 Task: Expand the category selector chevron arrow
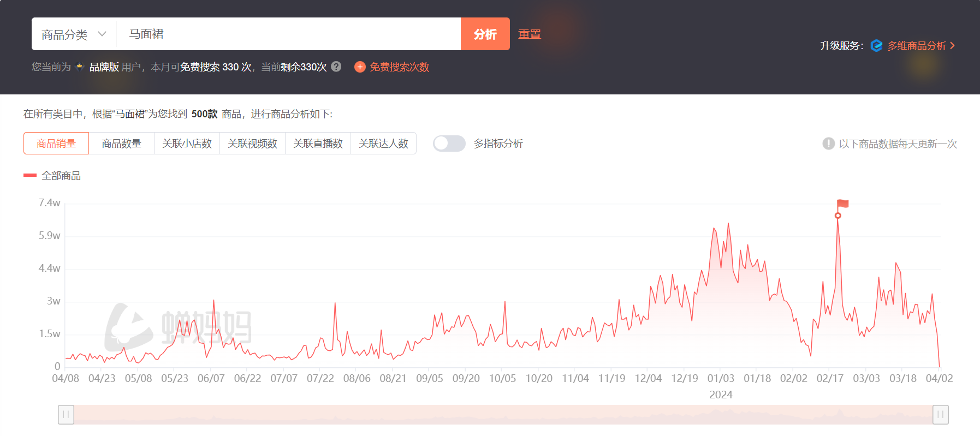point(102,34)
